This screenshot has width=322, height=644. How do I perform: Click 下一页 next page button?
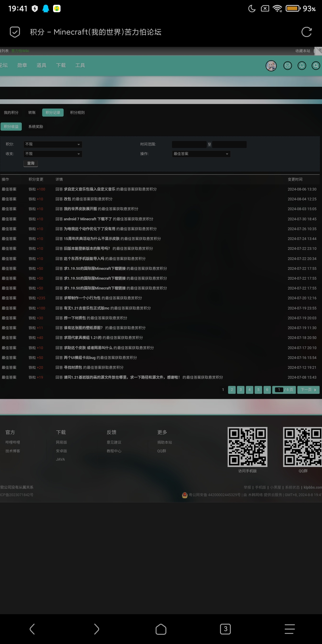tap(308, 390)
